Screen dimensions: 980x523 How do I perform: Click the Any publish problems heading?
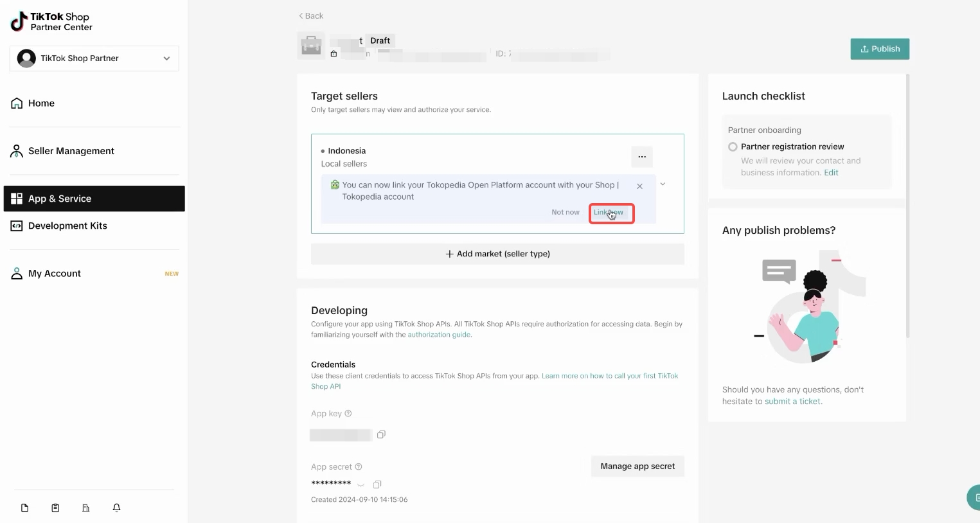pos(779,231)
